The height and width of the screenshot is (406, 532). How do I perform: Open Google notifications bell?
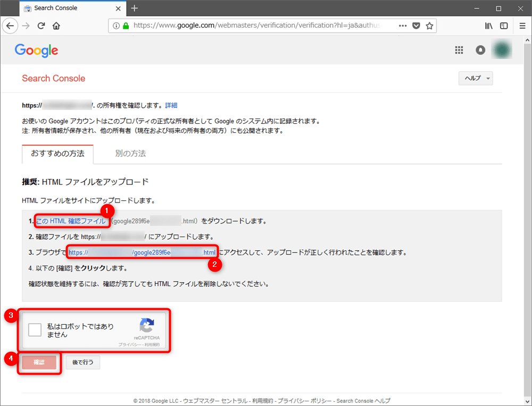coord(480,50)
